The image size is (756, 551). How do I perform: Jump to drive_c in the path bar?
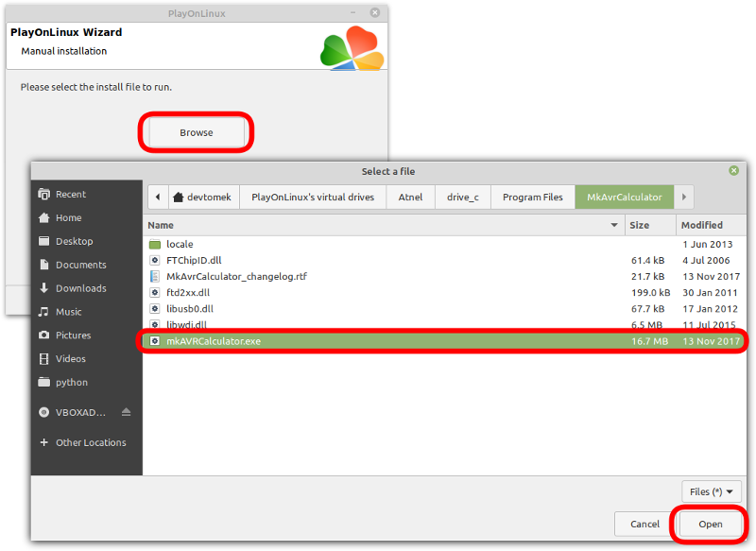point(464,197)
